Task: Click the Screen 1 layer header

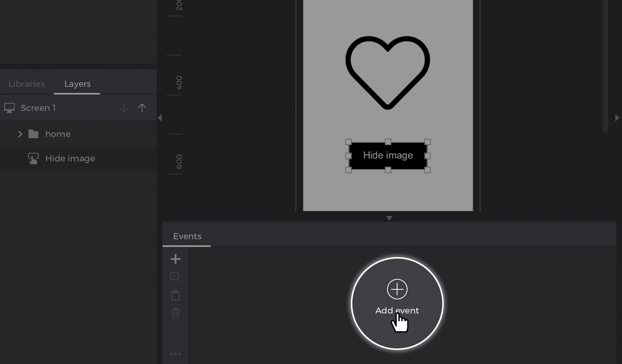Action: (78, 108)
